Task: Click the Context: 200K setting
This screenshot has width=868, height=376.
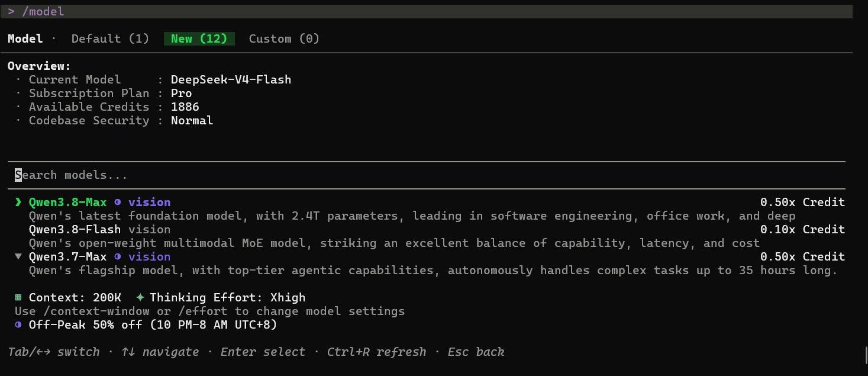Action: tap(75, 298)
